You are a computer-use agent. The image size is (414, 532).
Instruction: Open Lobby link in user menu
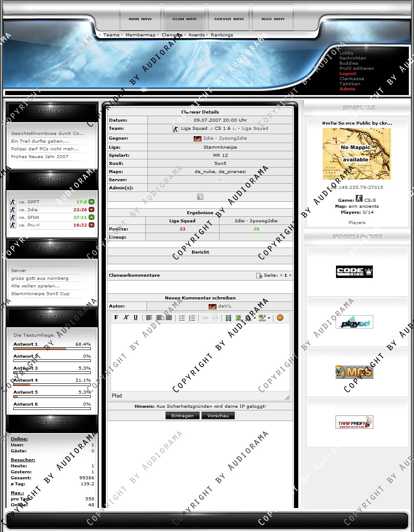tap(346, 53)
